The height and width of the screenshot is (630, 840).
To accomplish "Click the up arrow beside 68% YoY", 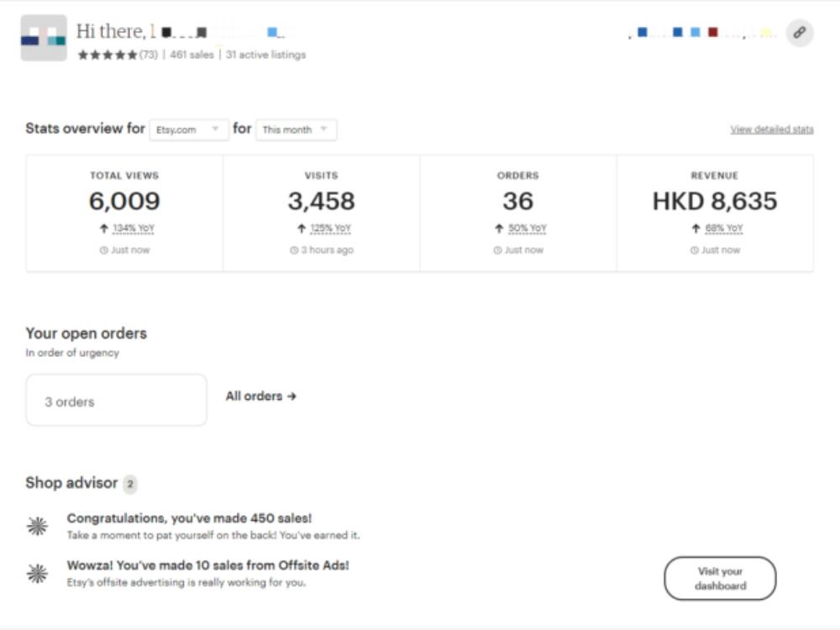I will click(696, 228).
